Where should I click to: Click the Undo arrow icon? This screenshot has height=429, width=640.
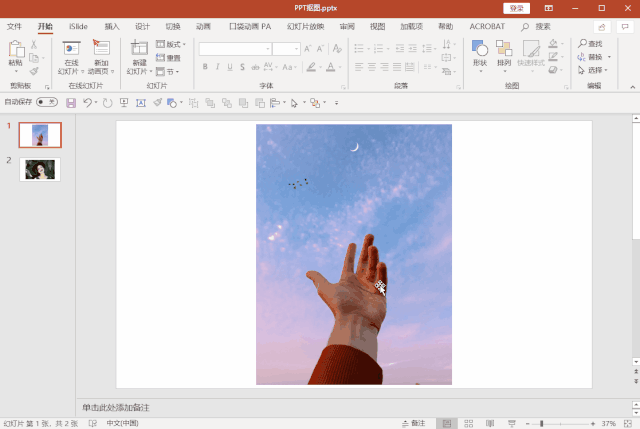pos(87,102)
